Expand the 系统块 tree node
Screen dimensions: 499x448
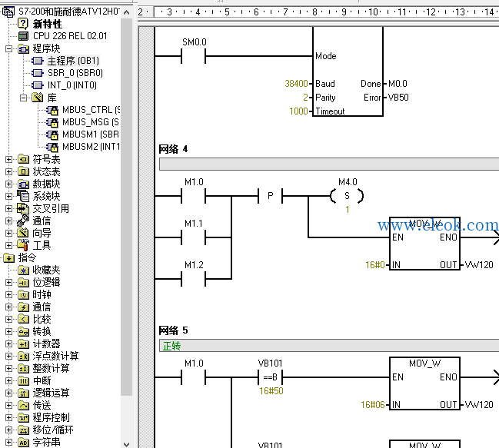point(9,196)
